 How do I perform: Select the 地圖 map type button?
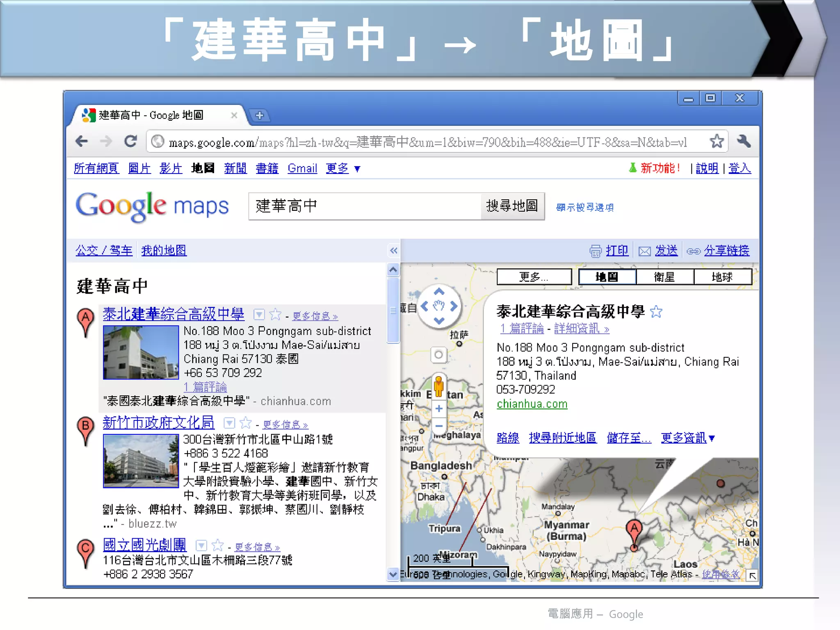(x=607, y=277)
